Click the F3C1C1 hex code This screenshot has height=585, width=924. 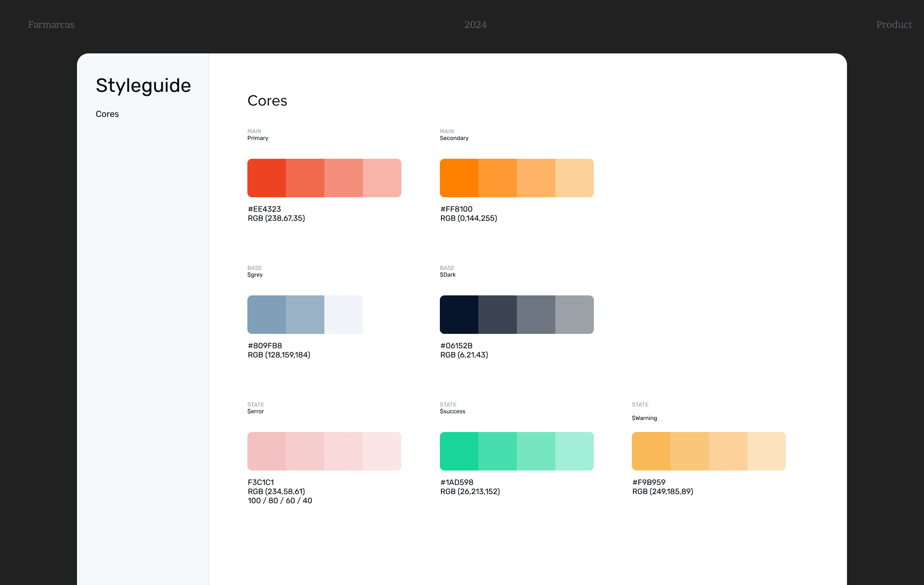261,482
